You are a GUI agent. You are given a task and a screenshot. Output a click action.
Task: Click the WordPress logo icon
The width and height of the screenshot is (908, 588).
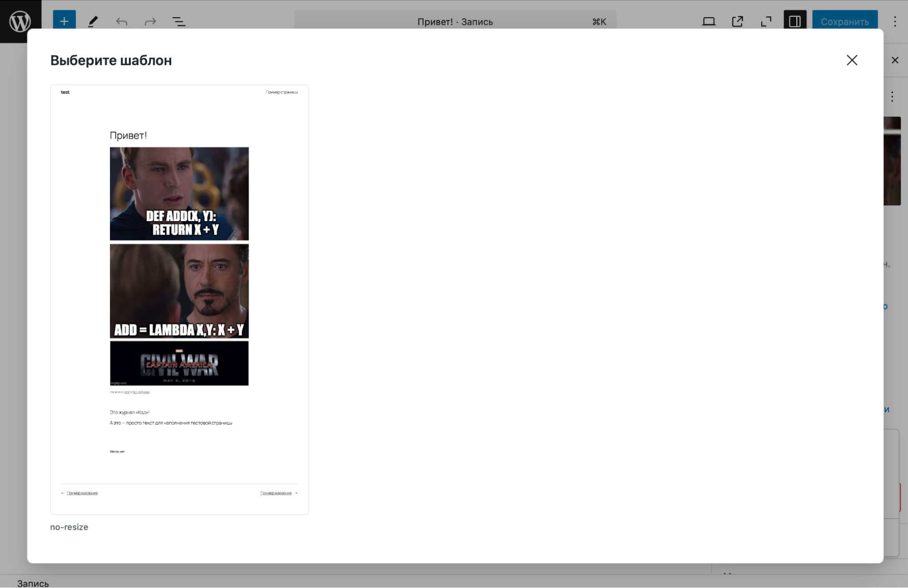click(x=20, y=21)
